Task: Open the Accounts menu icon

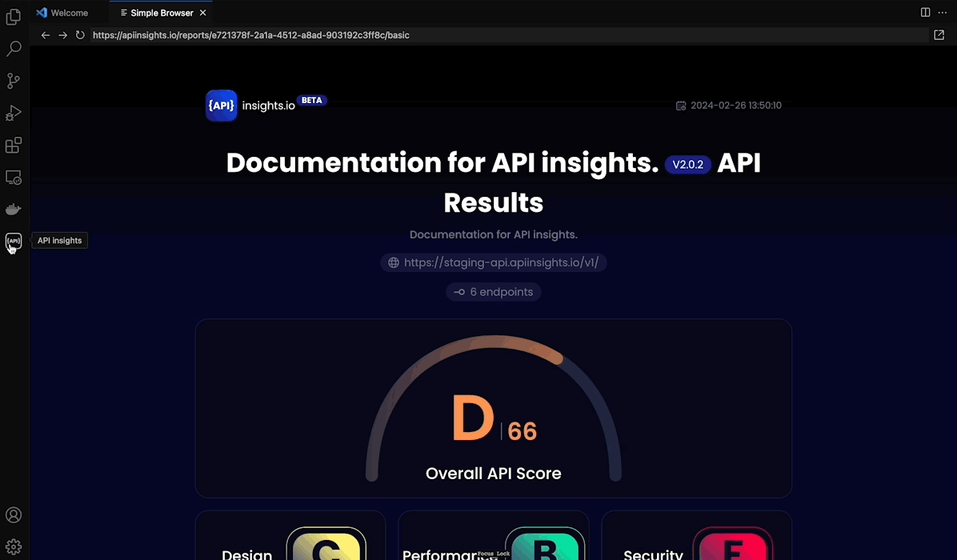Action: click(x=14, y=515)
